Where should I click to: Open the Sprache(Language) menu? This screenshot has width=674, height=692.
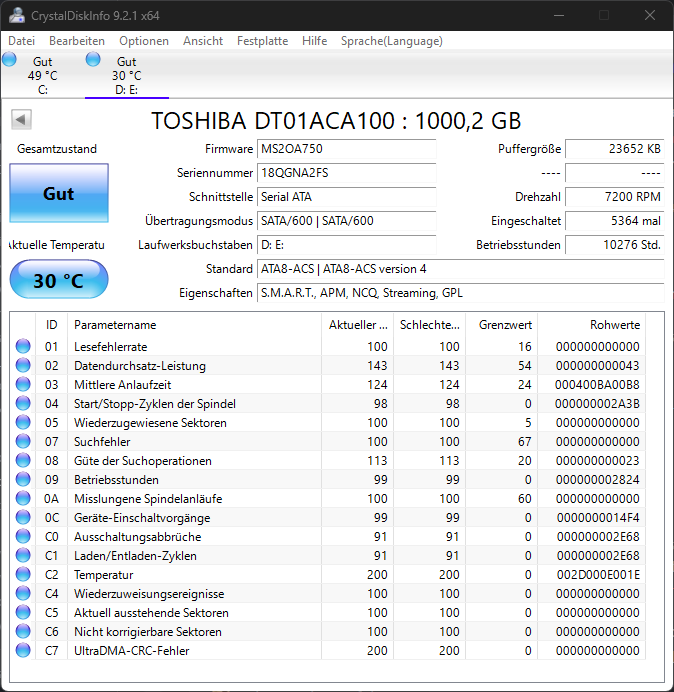392,41
